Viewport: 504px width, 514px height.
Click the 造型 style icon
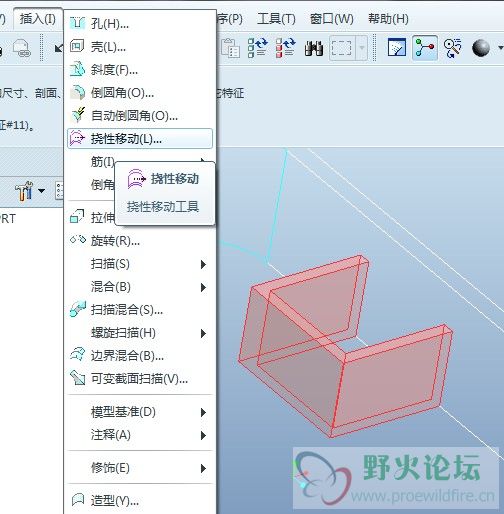click(x=78, y=500)
